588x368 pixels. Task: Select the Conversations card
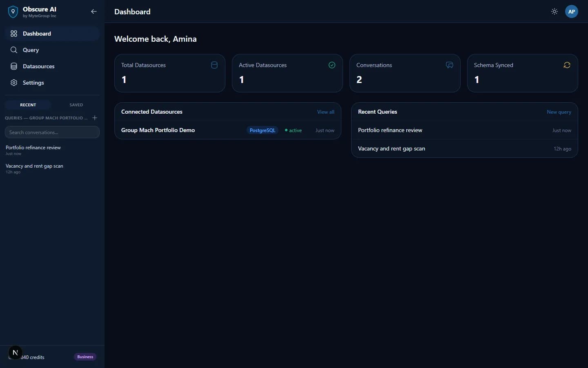(405, 73)
